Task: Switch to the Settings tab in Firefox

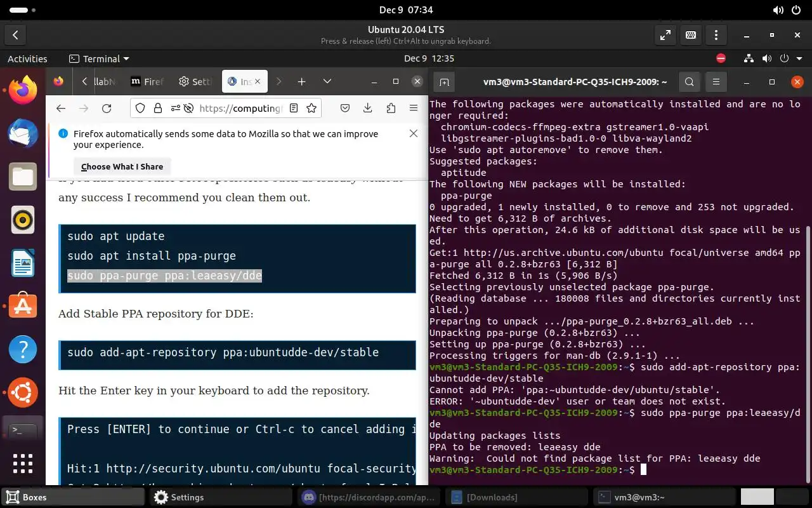Action: tap(195, 81)
